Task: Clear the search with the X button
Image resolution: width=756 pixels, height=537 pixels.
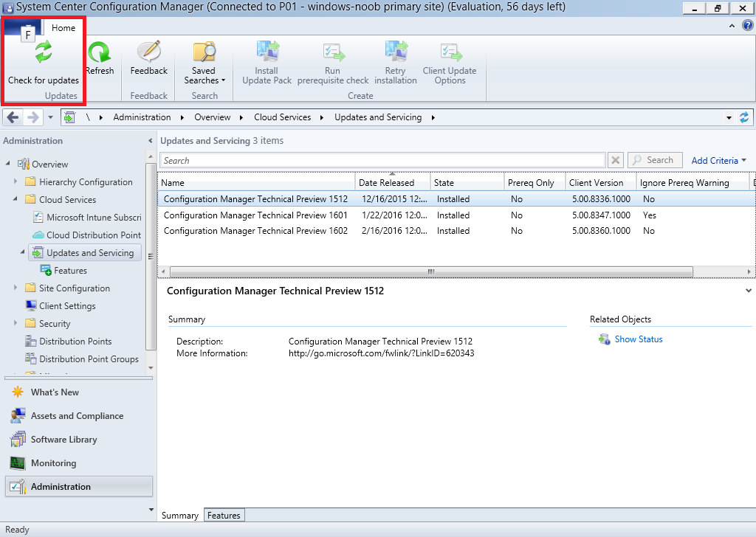Action: [616, 160]
